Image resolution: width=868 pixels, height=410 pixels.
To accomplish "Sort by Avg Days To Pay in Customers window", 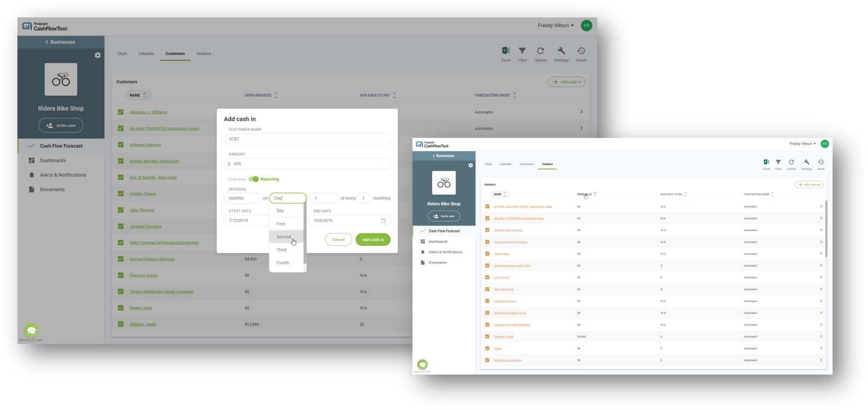I will 394,95.
